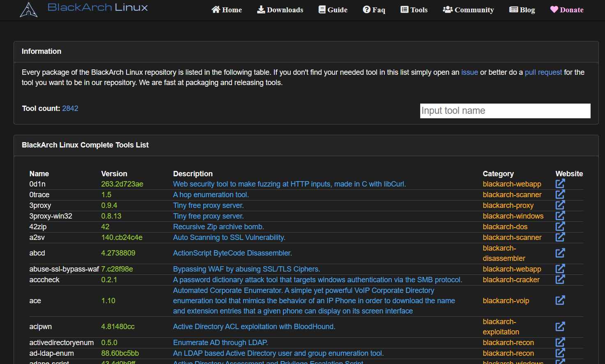Click 'Bypassing WAF by abusing SSL/TLS Ciphers.'

coord(246,269)
